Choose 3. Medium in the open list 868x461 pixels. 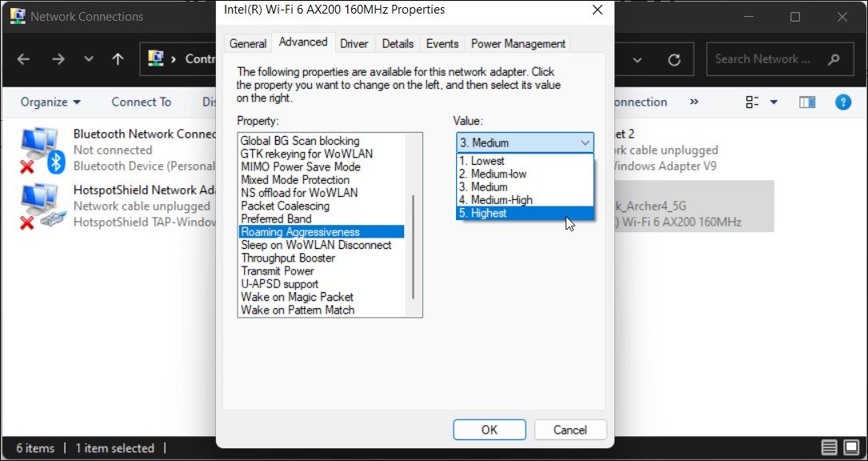click(x=525, y=187)
